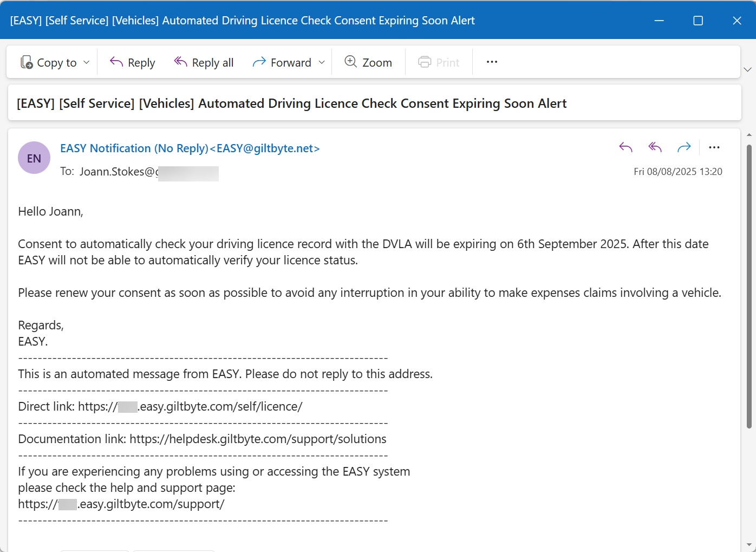Click Forward in the toolbar
The image size is (756, 552).
(x=282, y=62)
